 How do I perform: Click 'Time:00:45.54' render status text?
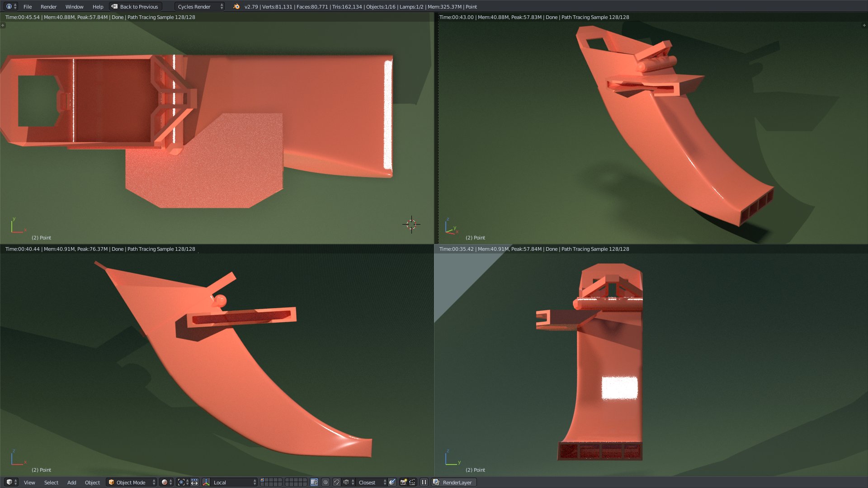22,17
